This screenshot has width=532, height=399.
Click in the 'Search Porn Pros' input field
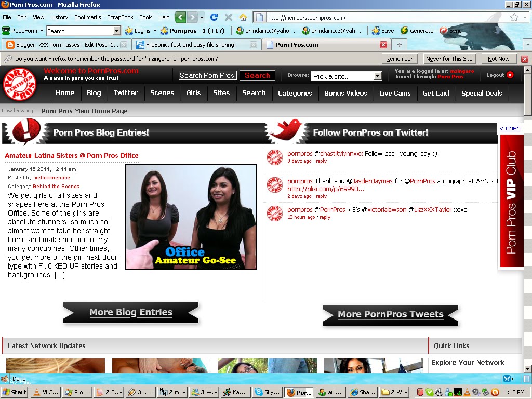[207, 75]
